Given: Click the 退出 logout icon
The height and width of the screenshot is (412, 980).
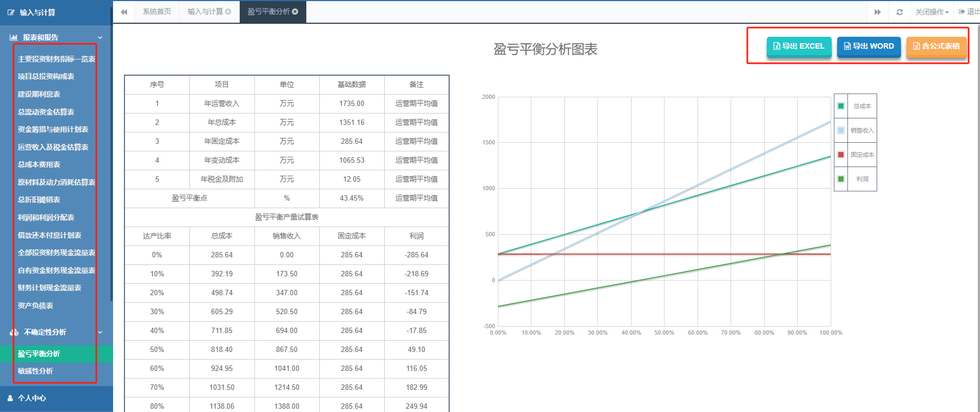Looking at the screenshot, I should point(962,11).
